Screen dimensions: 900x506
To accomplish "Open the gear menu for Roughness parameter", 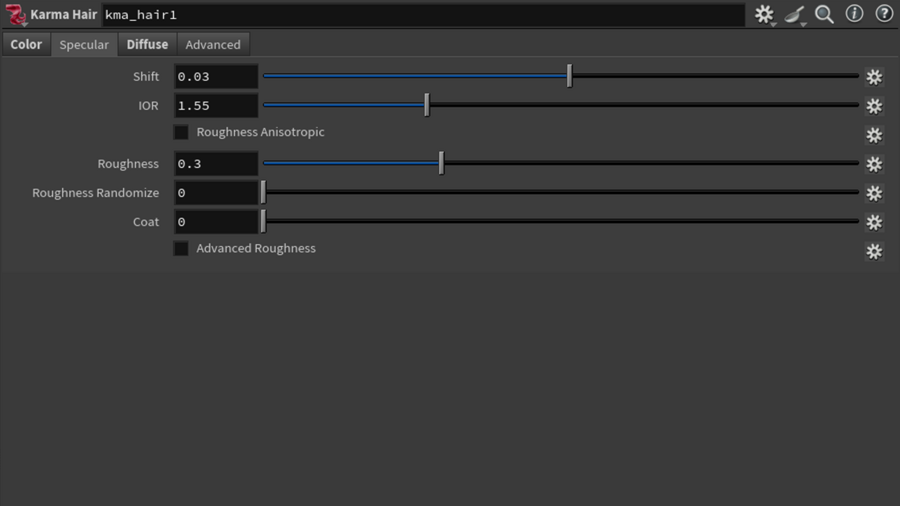I will point(874,164).
